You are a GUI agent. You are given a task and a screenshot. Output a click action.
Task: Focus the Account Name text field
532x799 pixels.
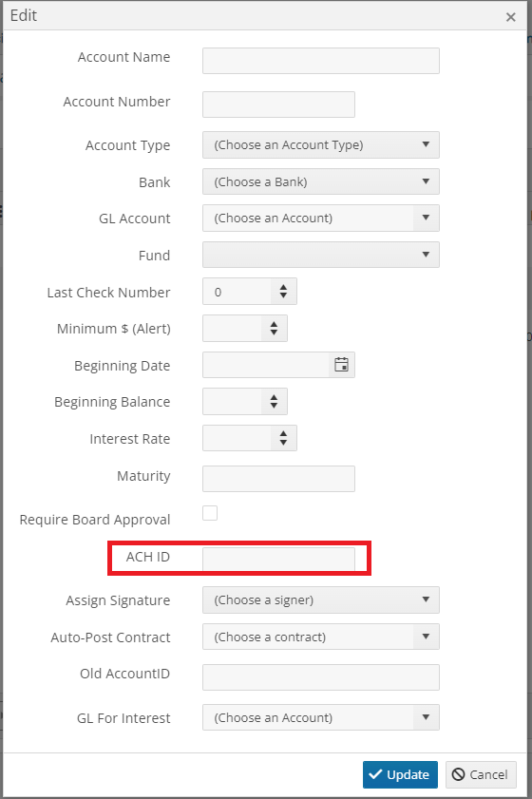click(x=321, y=61)
